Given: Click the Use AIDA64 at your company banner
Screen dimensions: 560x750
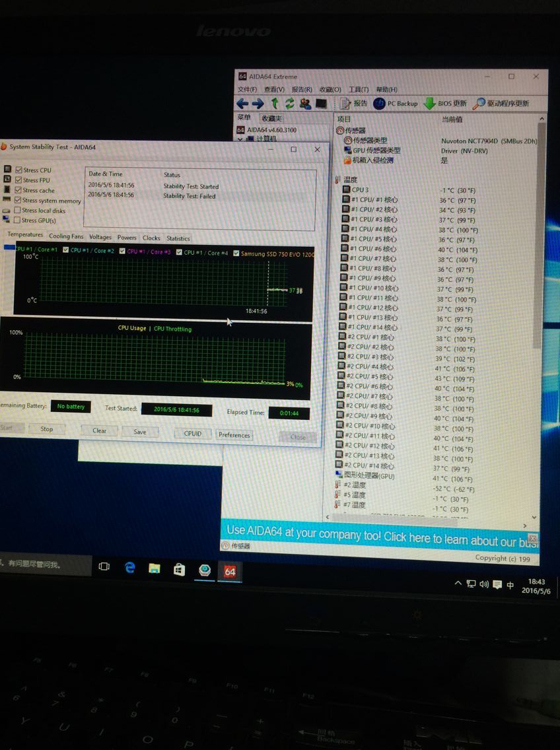Looking at the screenshot, I should click(380, 536).
